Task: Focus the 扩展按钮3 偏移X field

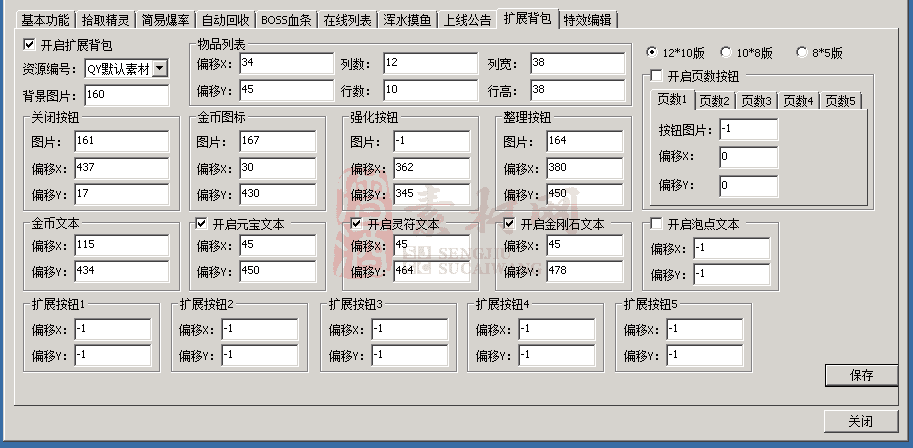Action: (x=410, y=330)
